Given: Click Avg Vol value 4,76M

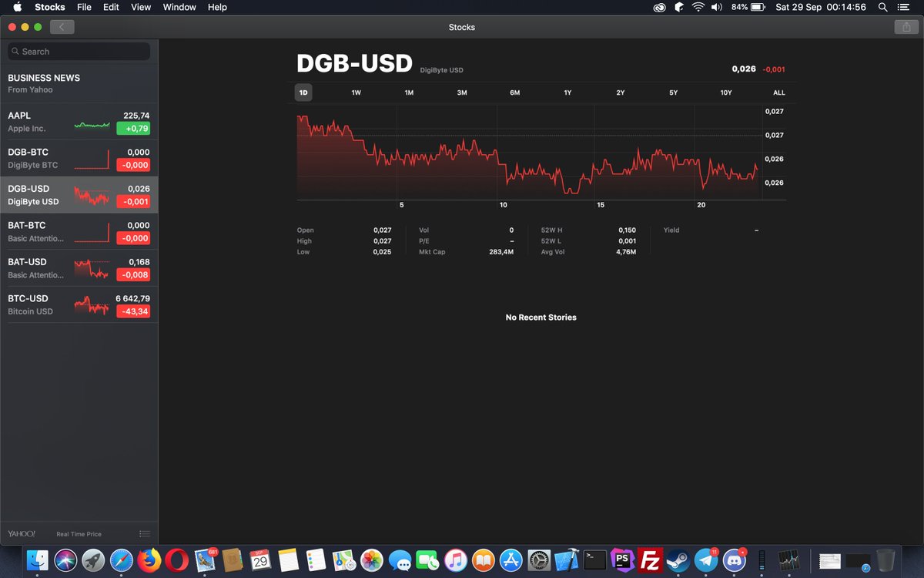Looking at the screenshot, I should (626, 252).
